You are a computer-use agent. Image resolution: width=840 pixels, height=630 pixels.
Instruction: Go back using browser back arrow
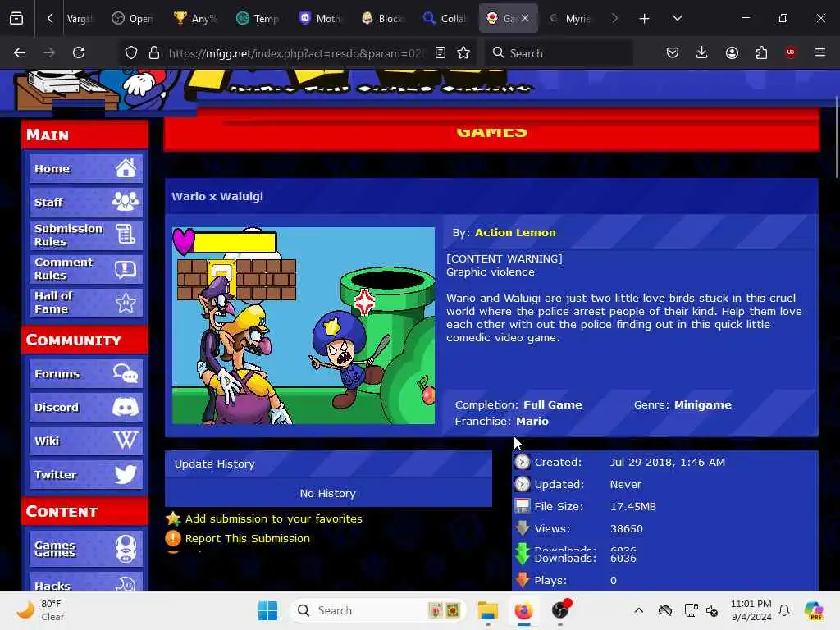click(20, 52)
